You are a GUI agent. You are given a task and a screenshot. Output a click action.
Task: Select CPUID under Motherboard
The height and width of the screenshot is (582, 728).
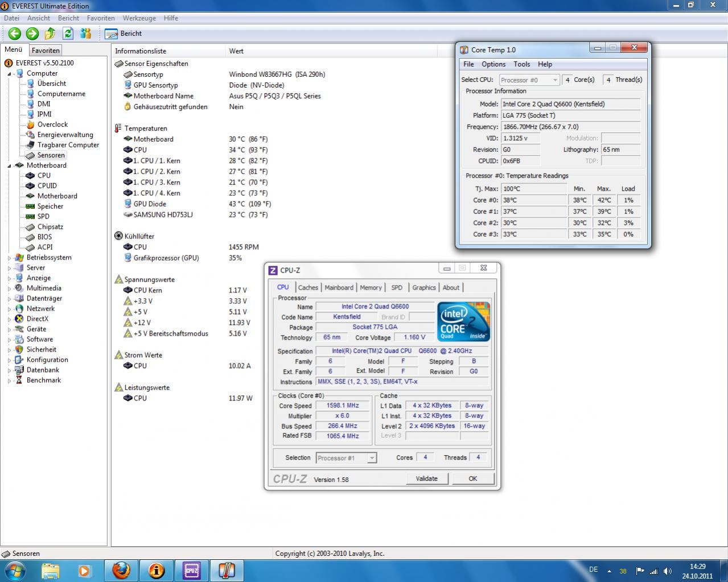(x=47, y=186)
